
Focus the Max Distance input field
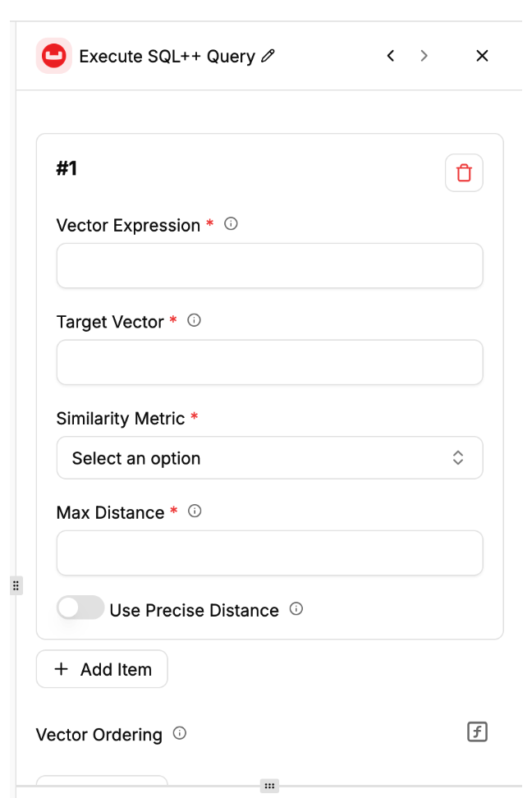point(269,553)
